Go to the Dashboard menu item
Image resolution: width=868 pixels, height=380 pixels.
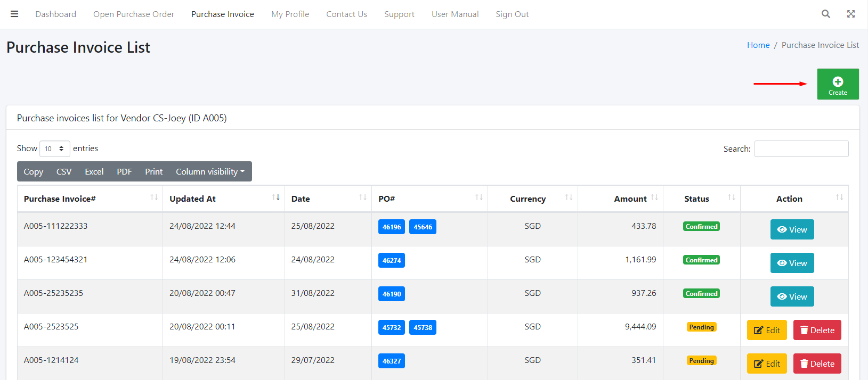[55, 14]
